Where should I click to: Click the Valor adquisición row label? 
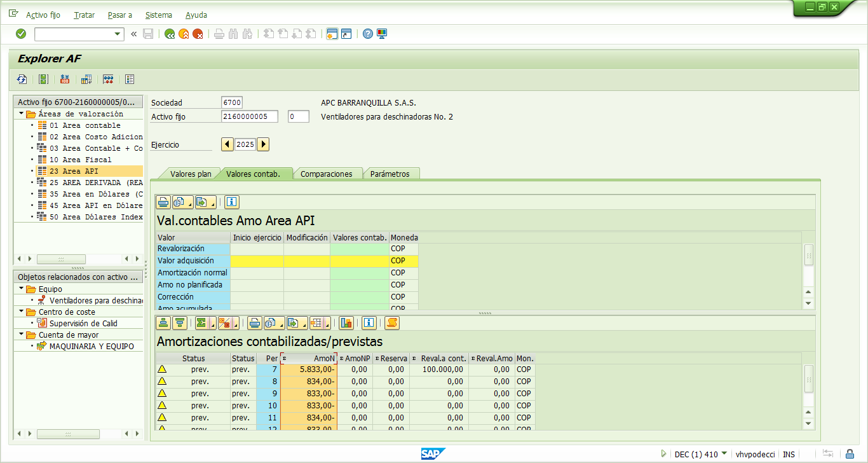click(x=193, y=261)
